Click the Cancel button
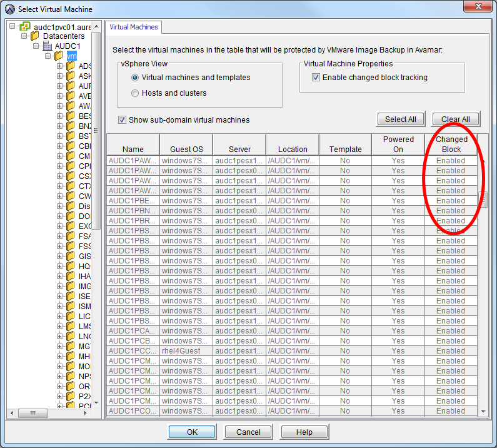This screenshot has height=448, width=497. [248, 432]
